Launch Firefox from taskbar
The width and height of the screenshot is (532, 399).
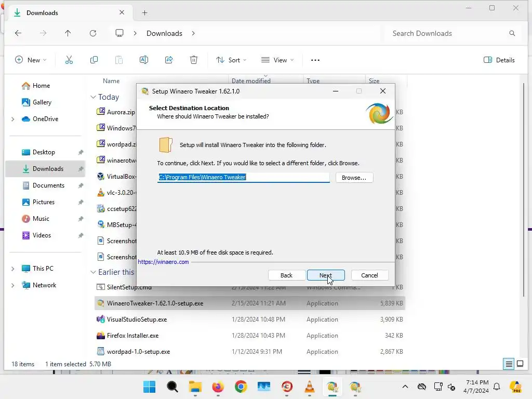coord(218,387)
